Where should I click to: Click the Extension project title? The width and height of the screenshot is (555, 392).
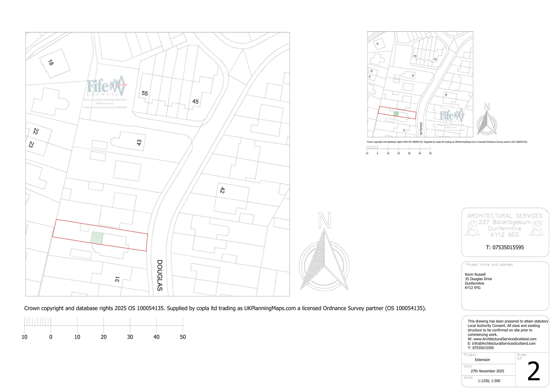pos(482,360)
